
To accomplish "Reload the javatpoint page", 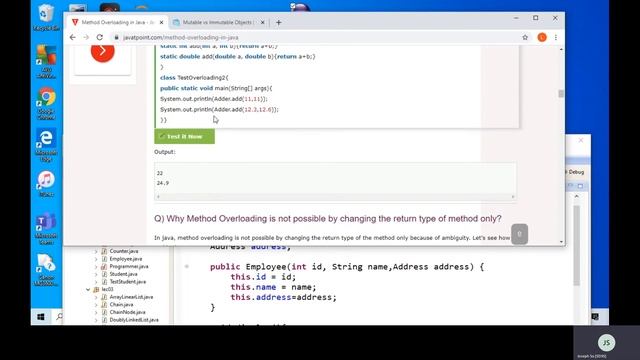I will point(100,37).
